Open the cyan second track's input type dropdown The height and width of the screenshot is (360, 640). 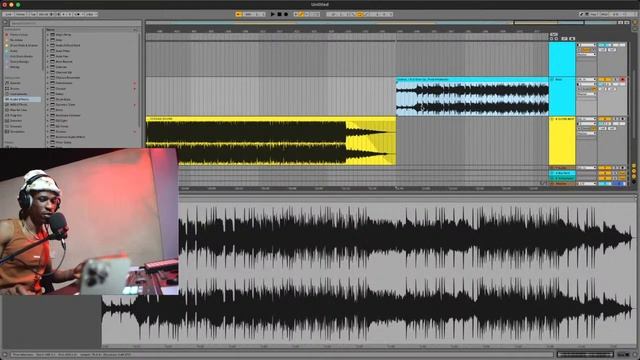(x=587, y=79)
